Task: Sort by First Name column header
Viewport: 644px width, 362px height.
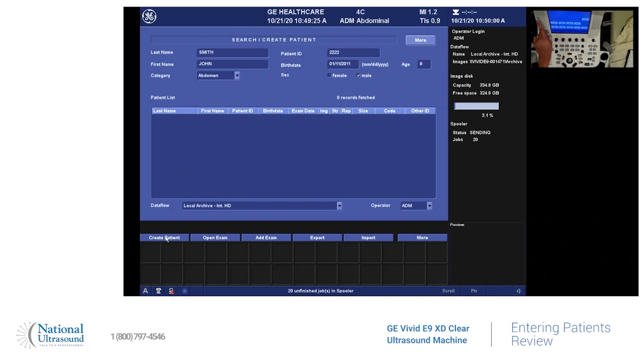Action: click(212, 111)
